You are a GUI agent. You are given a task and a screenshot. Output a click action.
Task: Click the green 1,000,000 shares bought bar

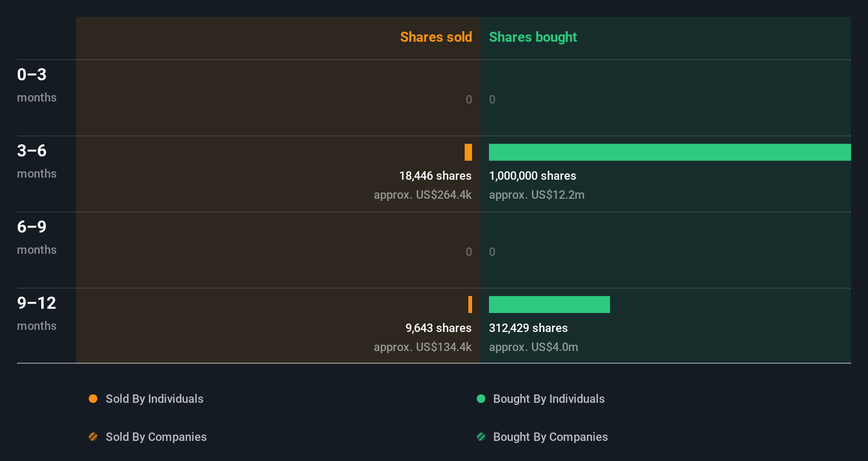670,152
